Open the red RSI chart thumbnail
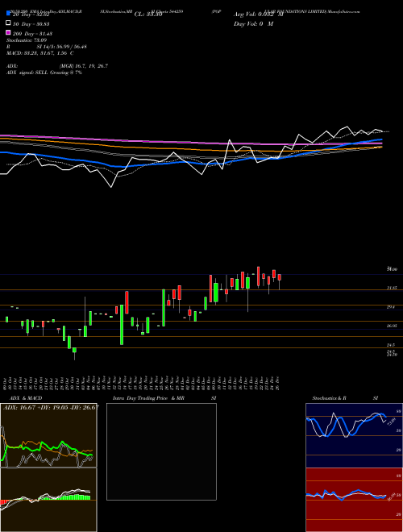Image resolution: width=403 pixels, height=532 pixels. pyautogui.click(x=354, y=500)
